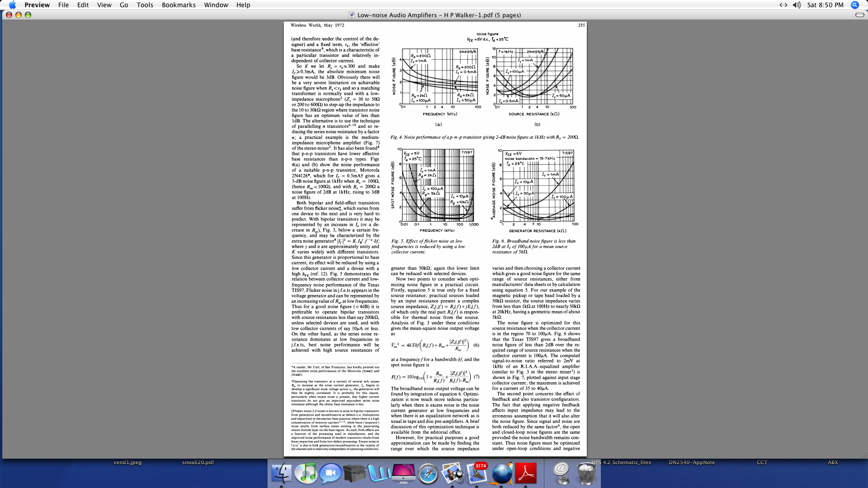Open the Bookmarks menu
The width and height of the screenshot is (868, 488).
tap(179, 5)
